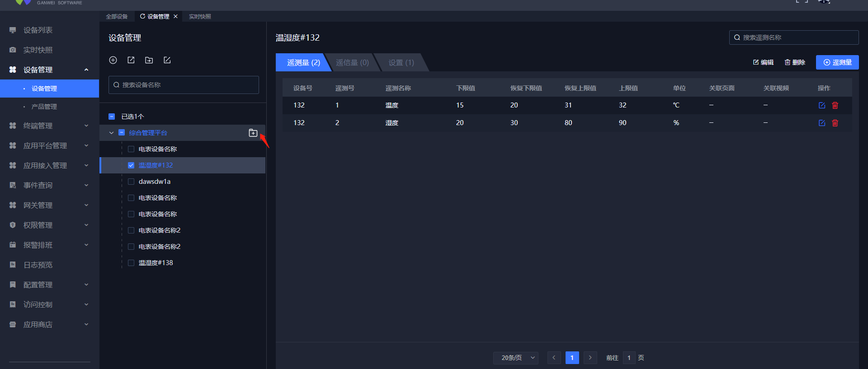Toggle the 综合管理平台 group checkbox
The height and width of the screenshot is (369, 868).
click(121, 133)
